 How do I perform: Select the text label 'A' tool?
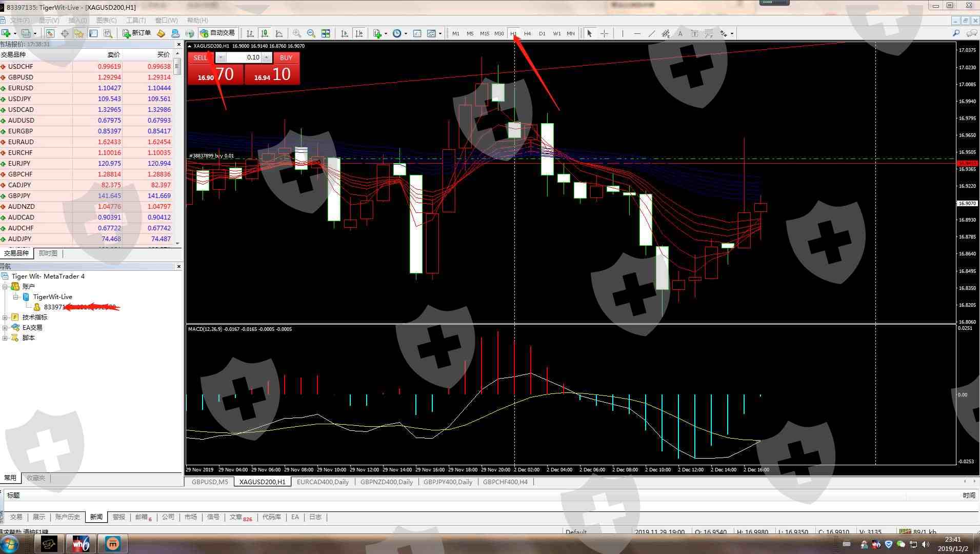[680, 33]
